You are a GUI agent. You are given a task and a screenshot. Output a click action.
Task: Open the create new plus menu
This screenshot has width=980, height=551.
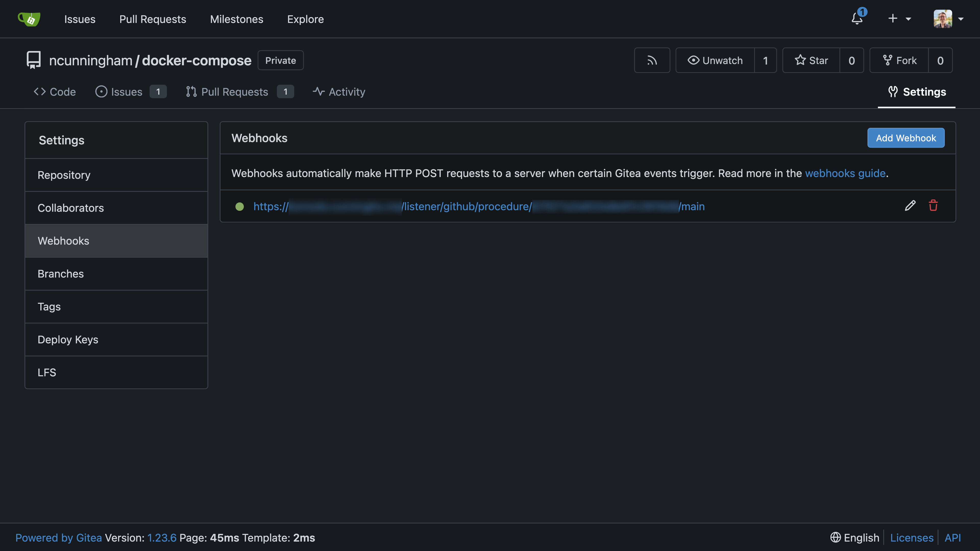[899, 19]
